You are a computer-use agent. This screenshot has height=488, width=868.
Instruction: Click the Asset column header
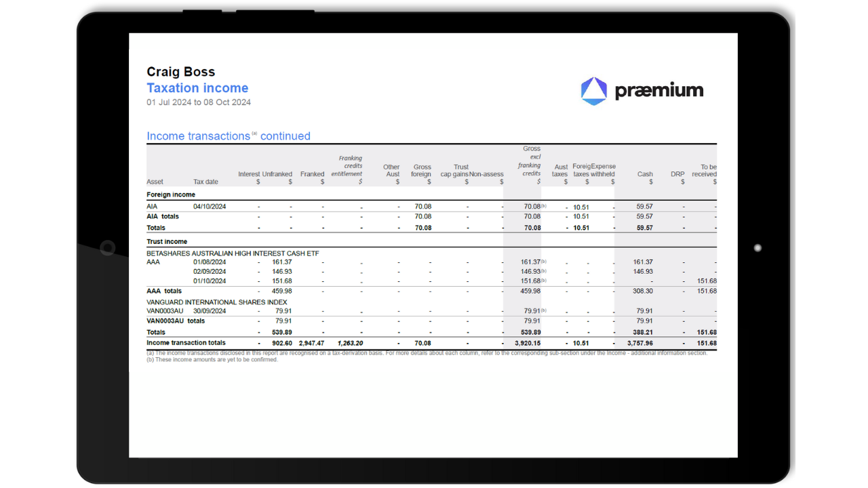coord(155,182)
